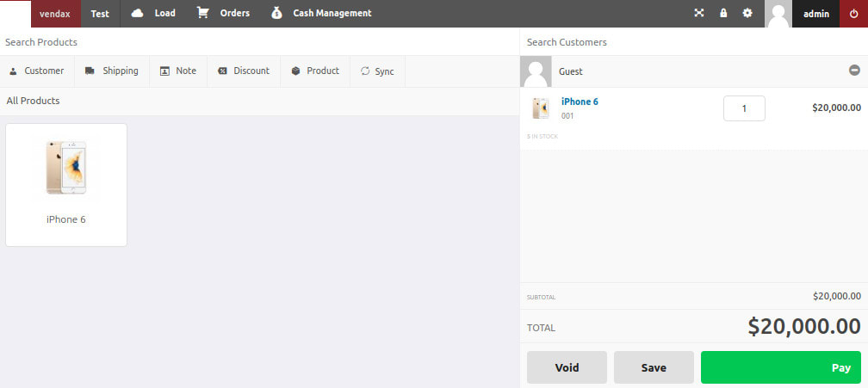Click the cloud icon beside Load
The height and width of the screenshot is (388, 868).
tap(137, 13)
